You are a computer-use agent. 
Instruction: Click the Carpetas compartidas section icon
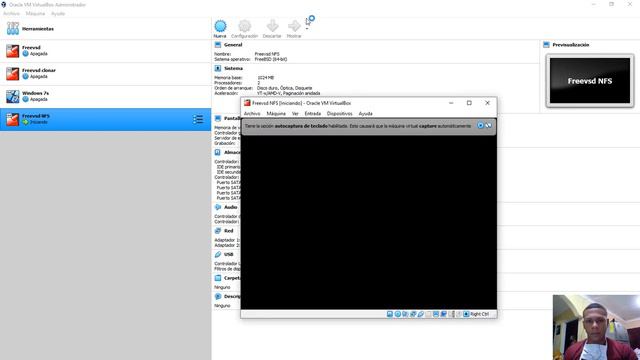tap(218, 278)
